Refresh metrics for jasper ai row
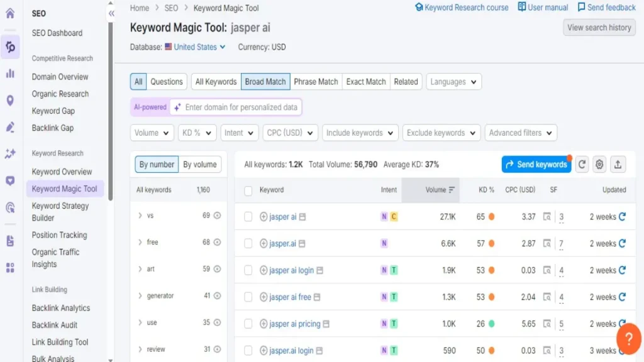 [623, 216]
